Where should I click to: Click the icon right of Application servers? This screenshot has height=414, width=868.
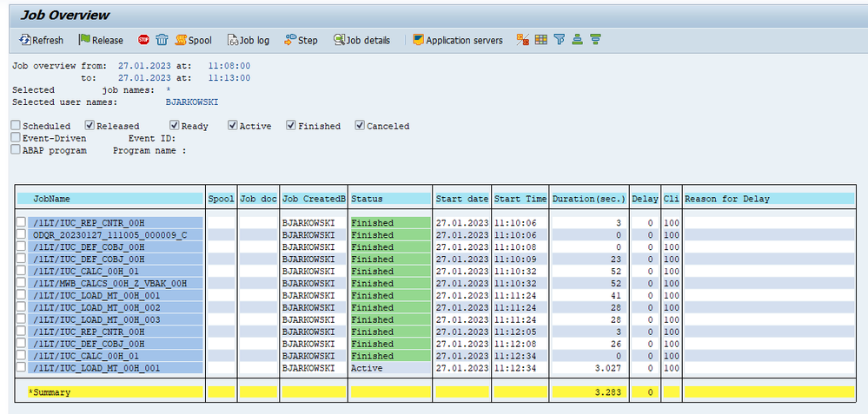click(x=522, y=40)
